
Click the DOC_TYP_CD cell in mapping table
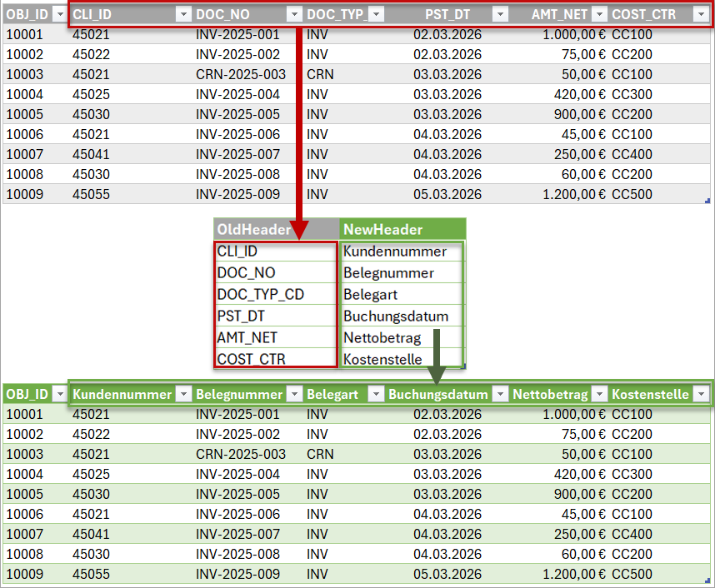[275, 295]
